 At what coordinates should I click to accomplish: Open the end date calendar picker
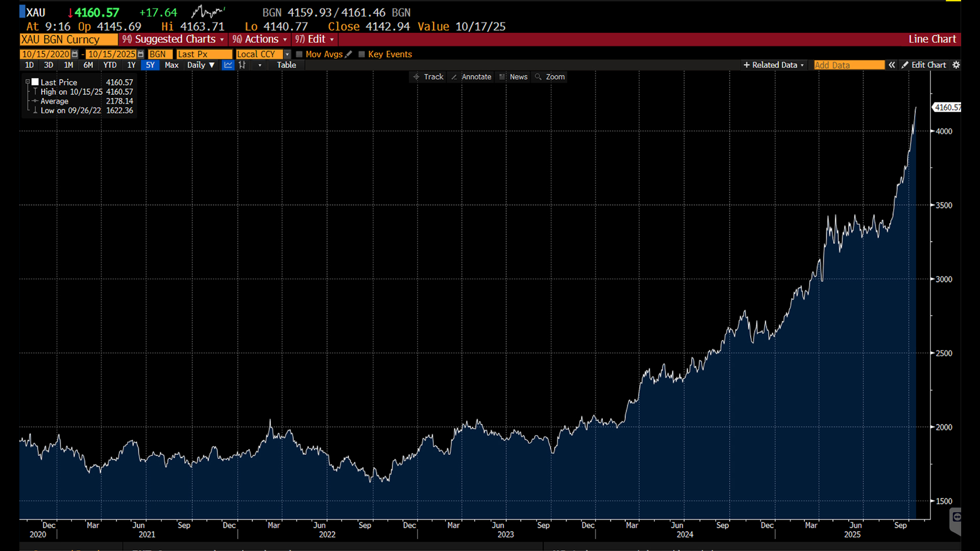tap(140, 54)
